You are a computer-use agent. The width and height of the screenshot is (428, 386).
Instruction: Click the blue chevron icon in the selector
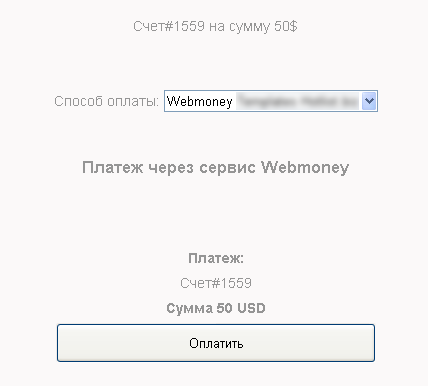click(369, 101)
